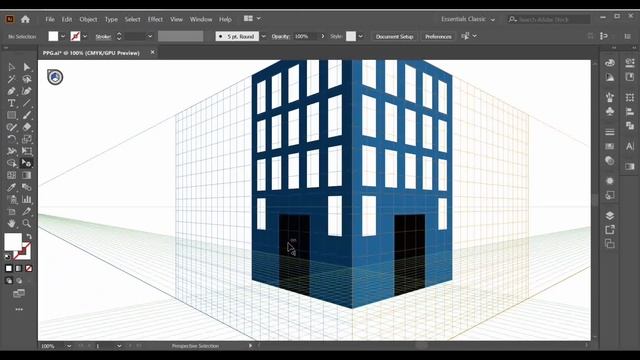Open the Window menu

tap(201, 19)
